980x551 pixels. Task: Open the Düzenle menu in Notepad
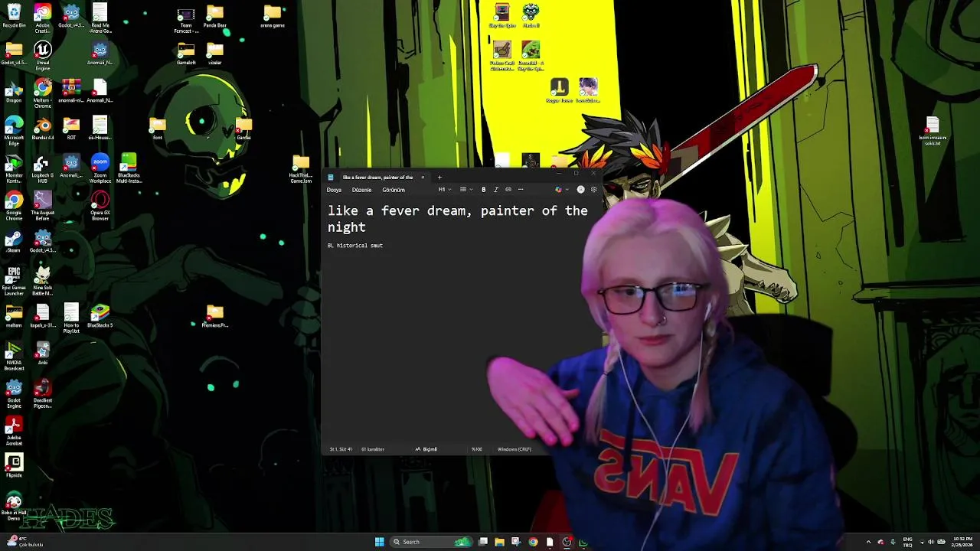tap(361, 190)
